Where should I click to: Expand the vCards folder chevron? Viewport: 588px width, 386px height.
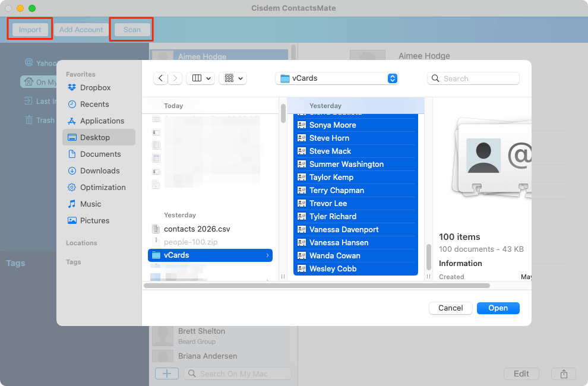pyautogui.click(x=267, y=255)
